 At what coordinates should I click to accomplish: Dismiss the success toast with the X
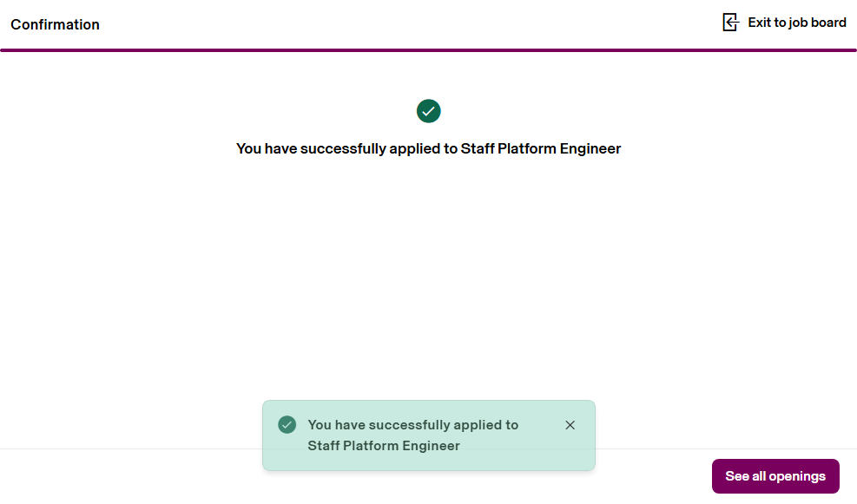click(570, 425)
